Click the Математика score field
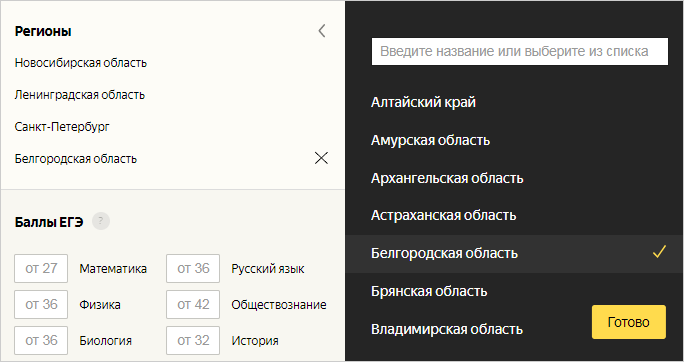Screen dimensions: 684x362 [41, 268]
